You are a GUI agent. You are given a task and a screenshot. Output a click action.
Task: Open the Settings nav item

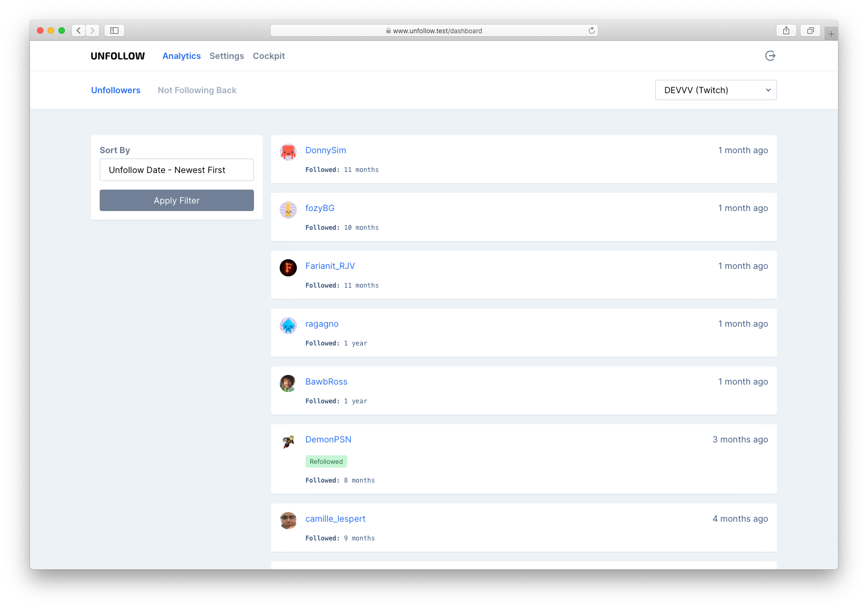pyautogui.click(x=227, y=56)
